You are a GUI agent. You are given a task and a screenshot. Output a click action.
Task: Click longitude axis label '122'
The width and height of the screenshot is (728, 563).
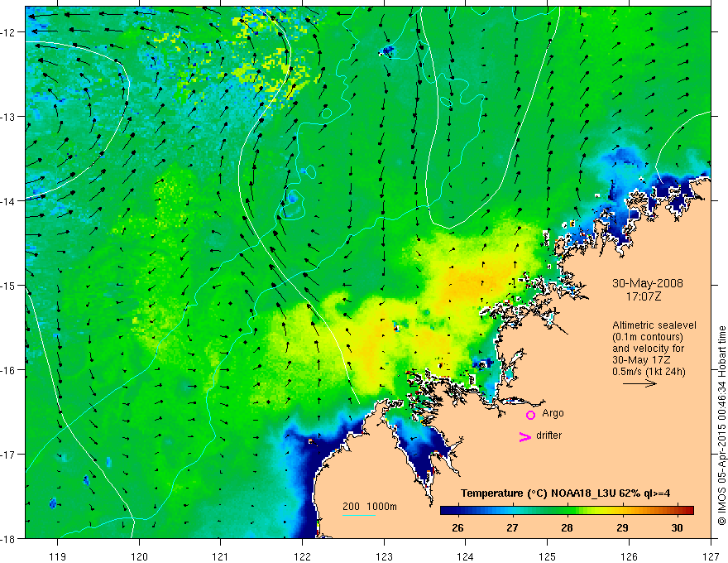302,556
